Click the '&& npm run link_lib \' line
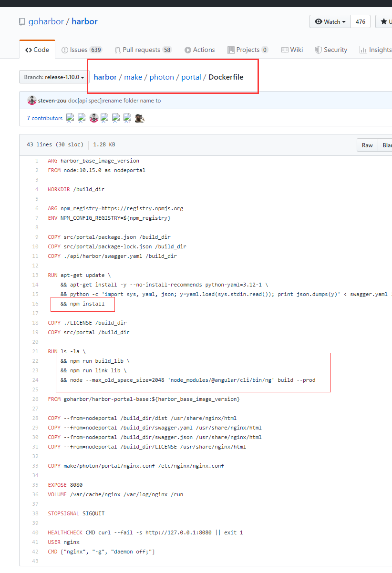Viewport: 392px width, 573px height. (x=93, y=370)
